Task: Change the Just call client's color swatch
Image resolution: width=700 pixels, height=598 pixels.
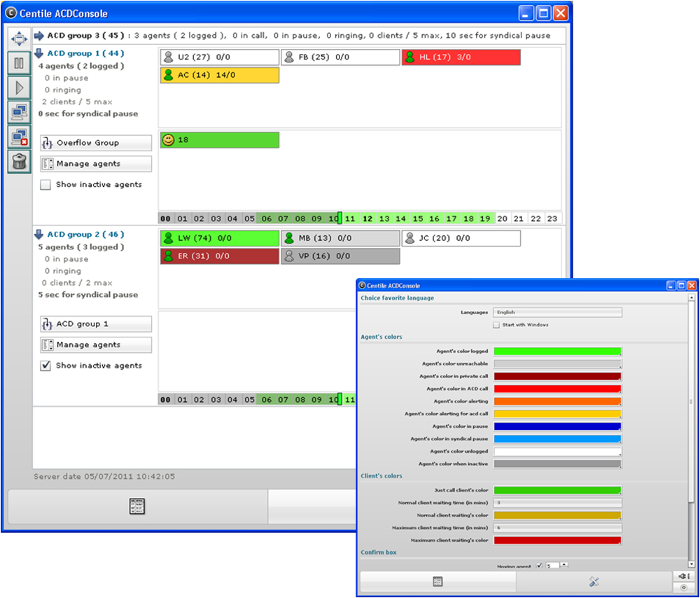Action: (557, 490)
